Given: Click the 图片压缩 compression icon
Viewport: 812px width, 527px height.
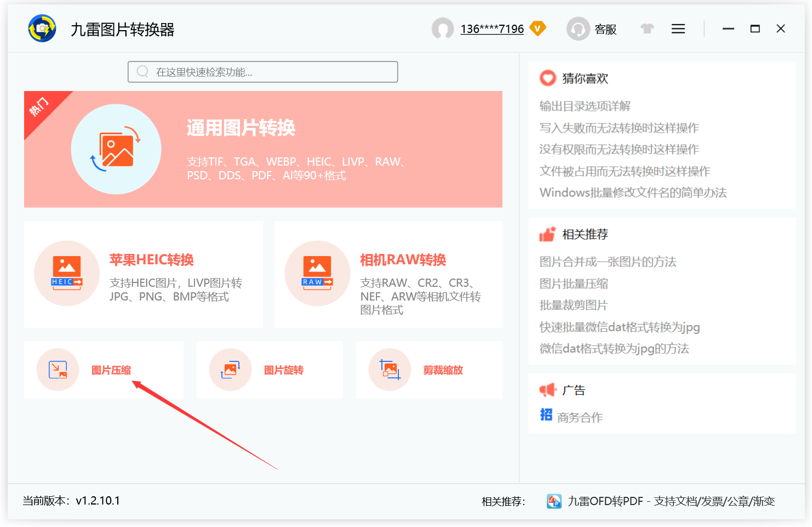Looking at the screenshot, I should coord(58,370).
